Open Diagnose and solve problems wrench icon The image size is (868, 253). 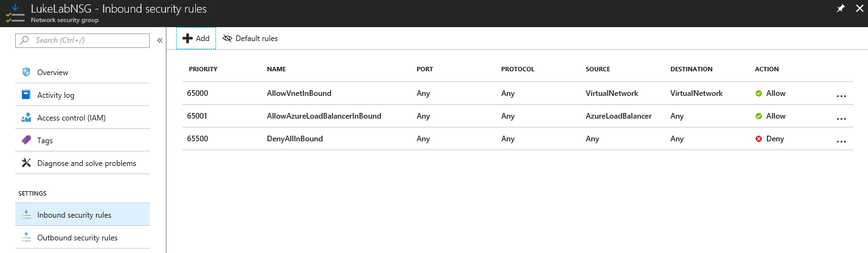26,163
